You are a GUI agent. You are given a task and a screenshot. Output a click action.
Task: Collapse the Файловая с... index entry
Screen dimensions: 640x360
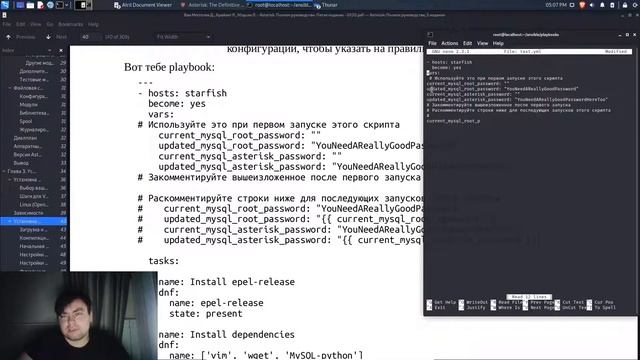pyautogui.click(x=10, y=88)
